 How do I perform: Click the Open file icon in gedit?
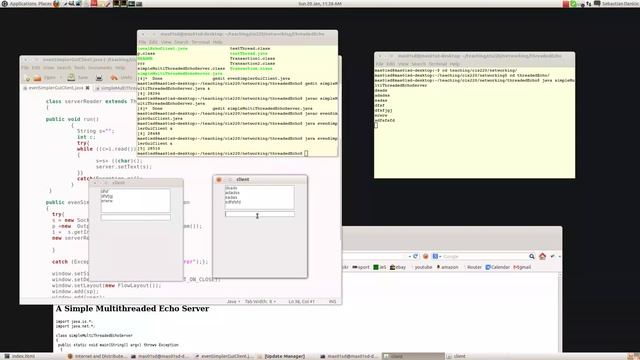click(38, 78)
